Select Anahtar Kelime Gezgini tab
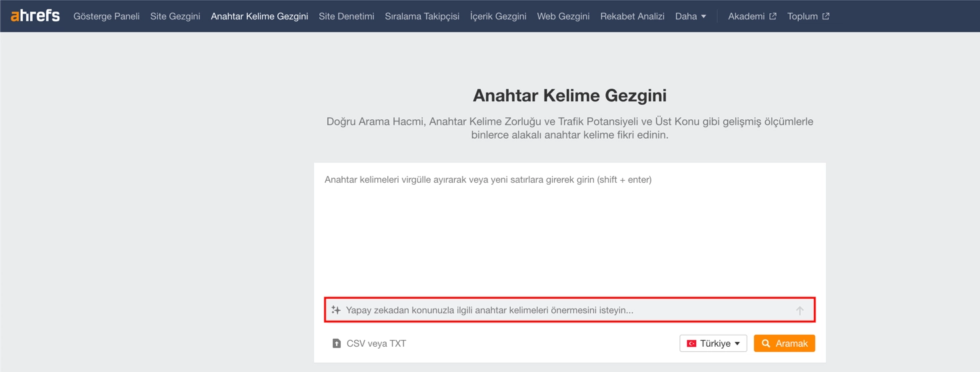This screenshot has height=372, width=980. point(259,16)
